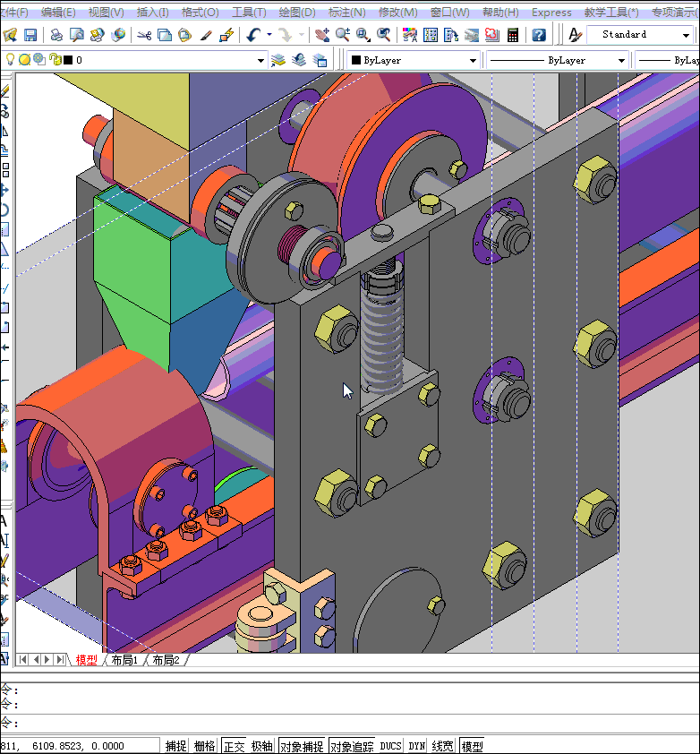Click the Paste from clipboard icon
Image resolution: width=700 pixels, height=754 pixels.
coord(185,35)
